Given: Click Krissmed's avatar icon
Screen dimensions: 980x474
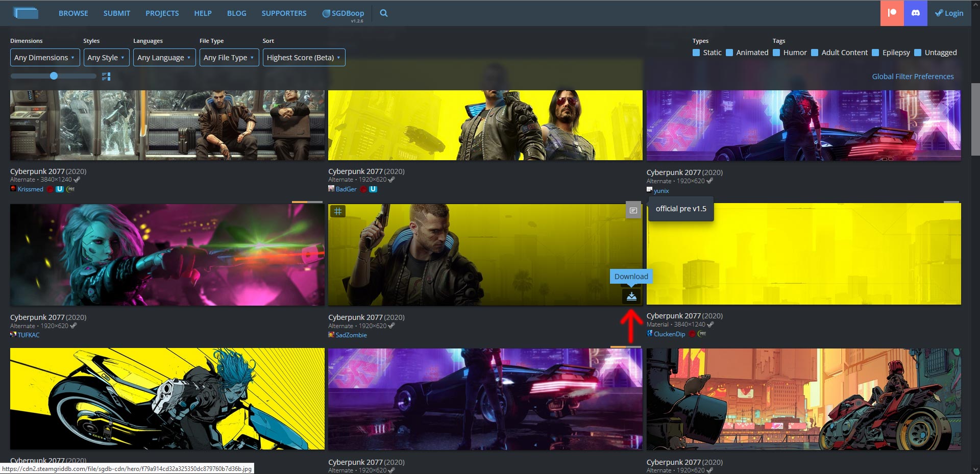Looking at the screenshot, I should (13, 189).
